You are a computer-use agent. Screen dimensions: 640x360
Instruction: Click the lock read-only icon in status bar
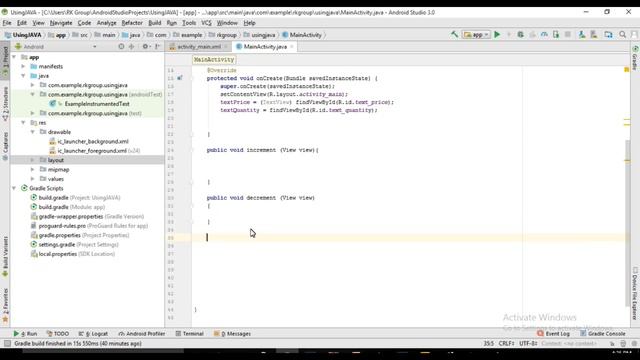(x=612, y=344)
